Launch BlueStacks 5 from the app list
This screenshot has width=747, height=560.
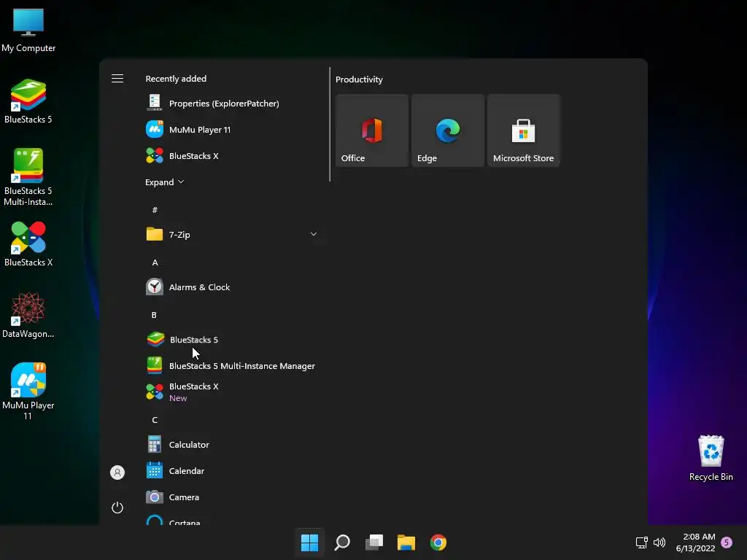232,340
